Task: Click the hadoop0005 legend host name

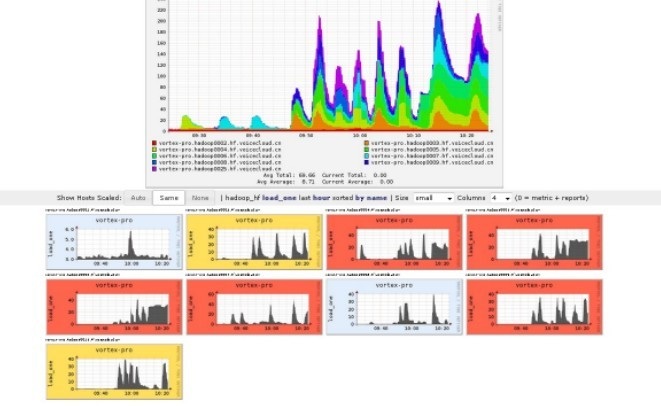Action: 432,150
